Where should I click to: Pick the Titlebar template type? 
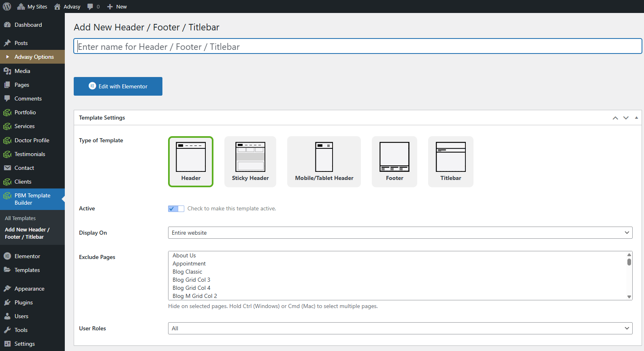[450, 161]
